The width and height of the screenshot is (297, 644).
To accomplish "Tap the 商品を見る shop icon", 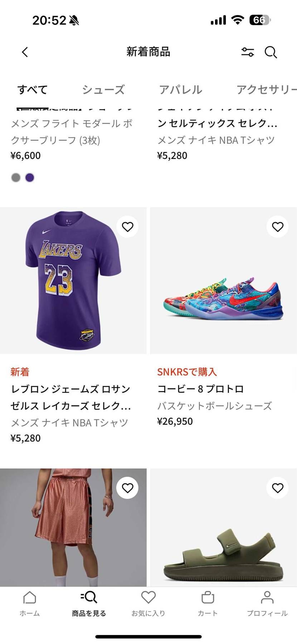I will 89,604.
